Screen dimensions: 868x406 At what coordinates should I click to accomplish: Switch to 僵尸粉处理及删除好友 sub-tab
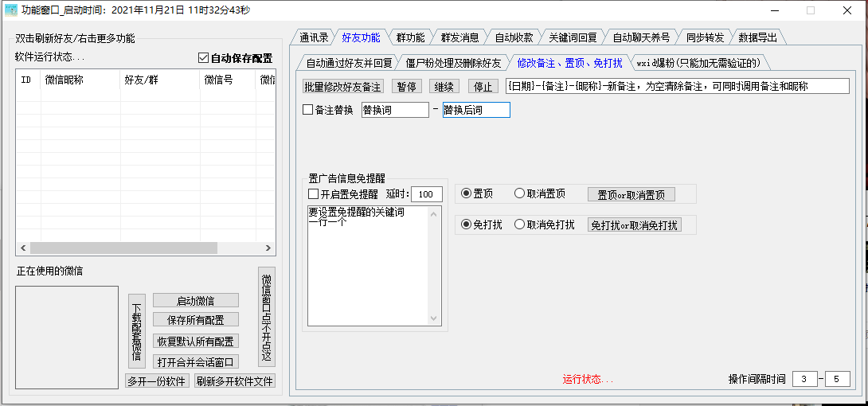click(x=453, y=63)
